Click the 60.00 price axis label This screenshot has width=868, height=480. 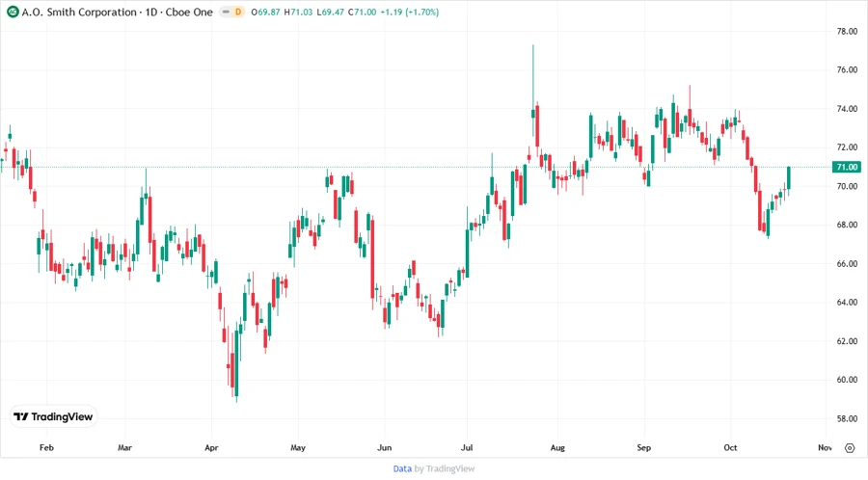[x=847, y=380]
